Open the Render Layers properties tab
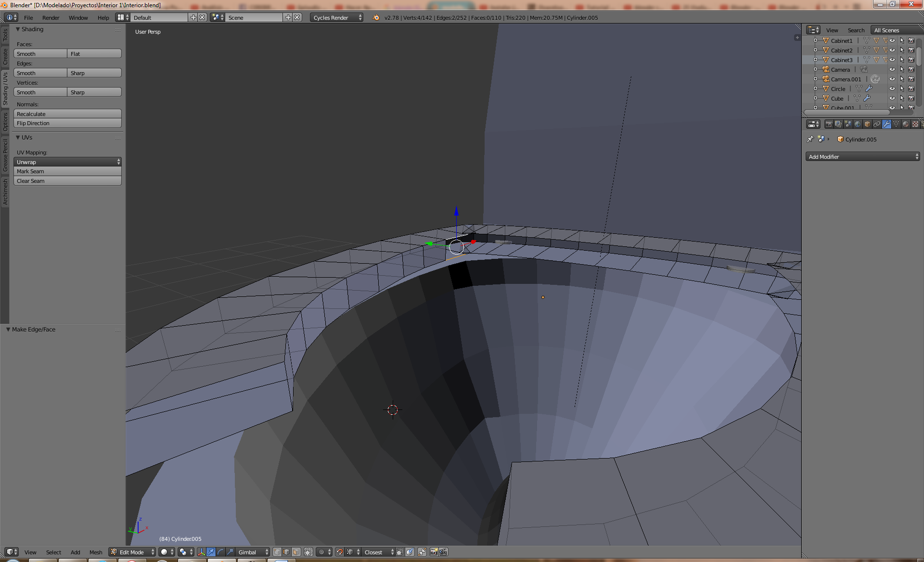Screen dimensions: 924x562 pyautogui.click(x=838, y=124)
